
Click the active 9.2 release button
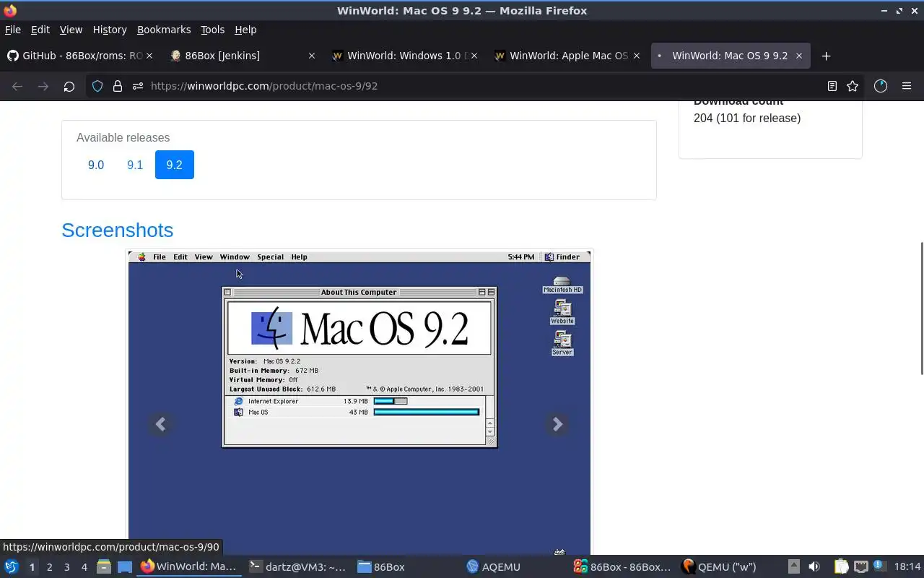[x=175, y=165]
